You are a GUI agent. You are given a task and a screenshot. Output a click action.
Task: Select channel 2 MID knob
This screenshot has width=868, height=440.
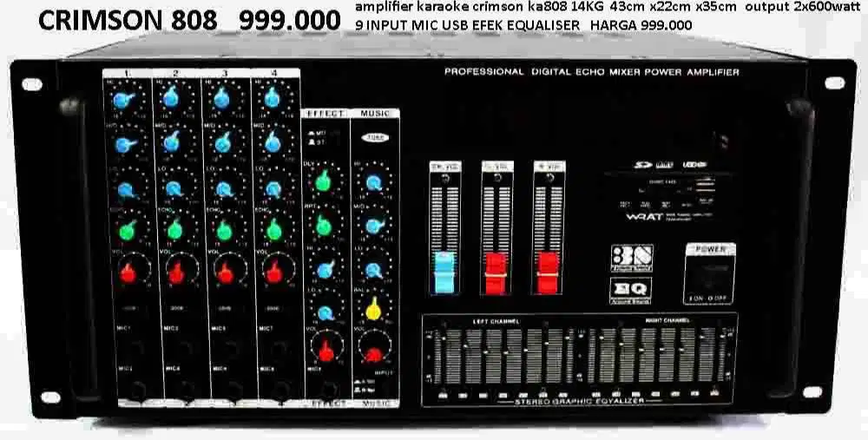coord(172,142)
